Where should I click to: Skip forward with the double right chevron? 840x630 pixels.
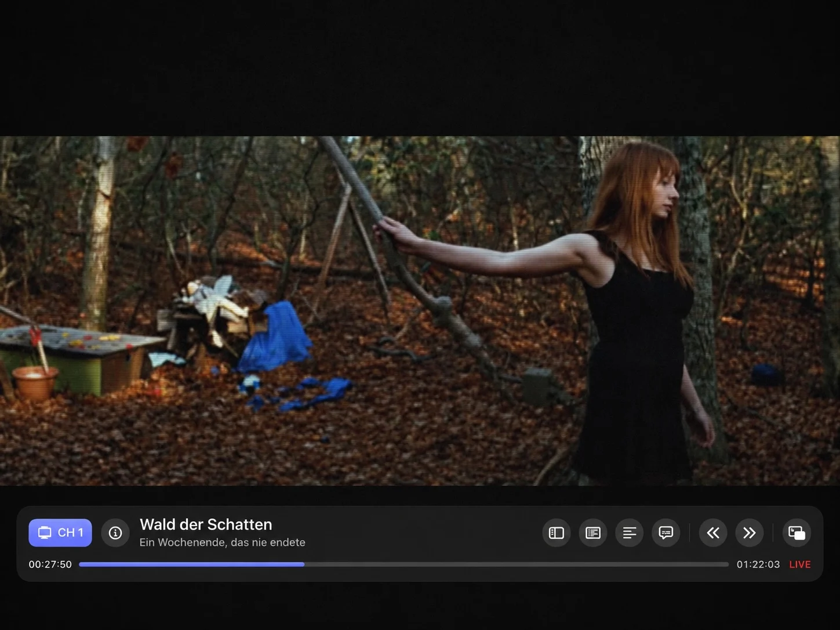point(750,533)
